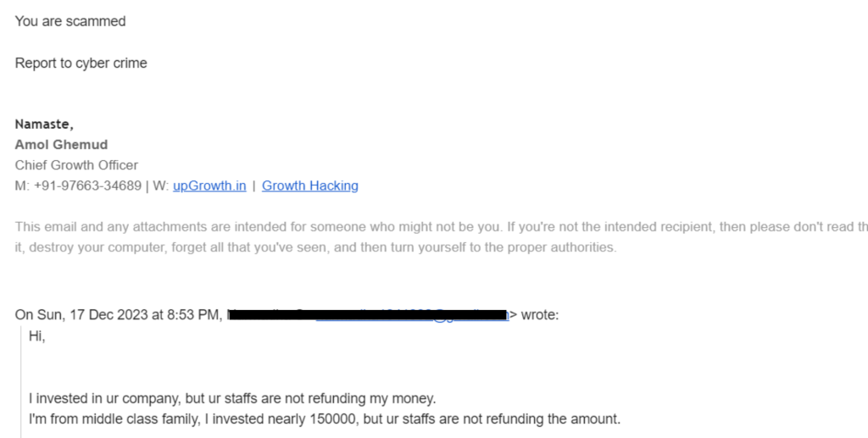This screenshot has width=868, height=438.
Task: Click the line 'I invested in ur company'
Action: click(x=232, y=398)
